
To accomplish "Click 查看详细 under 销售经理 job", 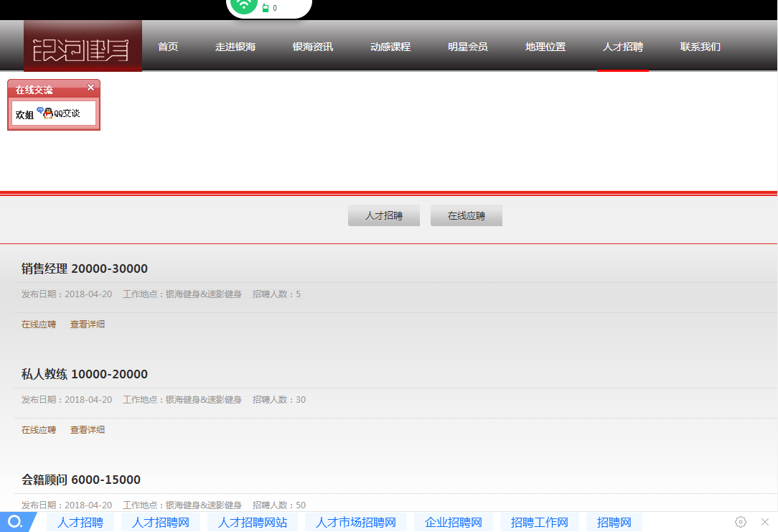I will (x=88, y=324).
